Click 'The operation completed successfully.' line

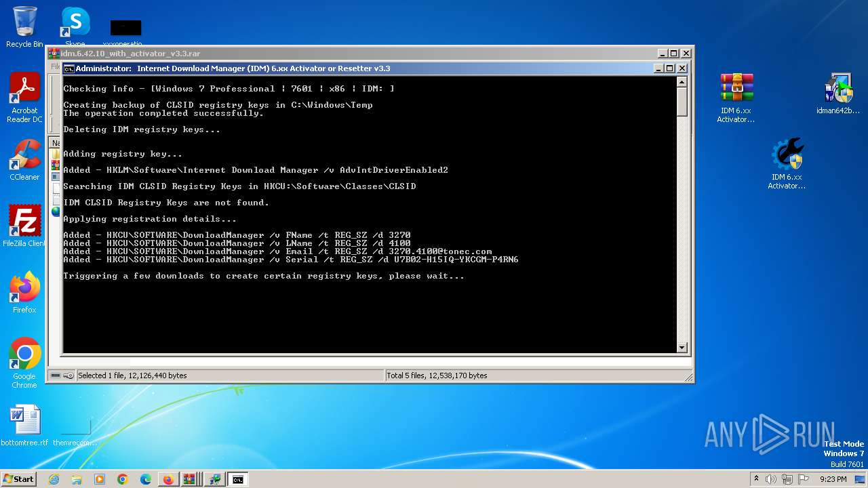163,113
